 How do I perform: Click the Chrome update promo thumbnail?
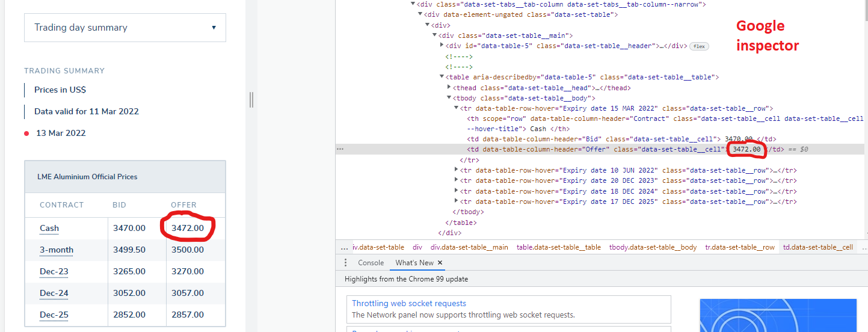(778, 315)
